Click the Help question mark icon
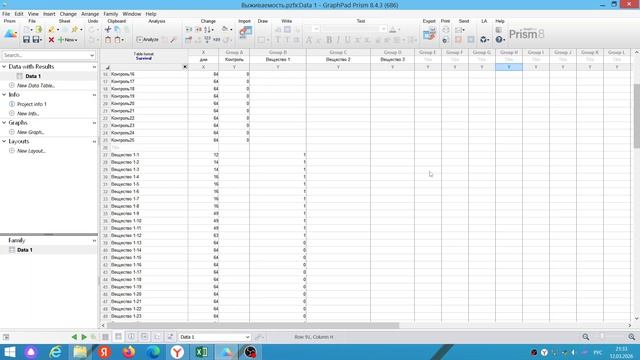 coord(500,40)
